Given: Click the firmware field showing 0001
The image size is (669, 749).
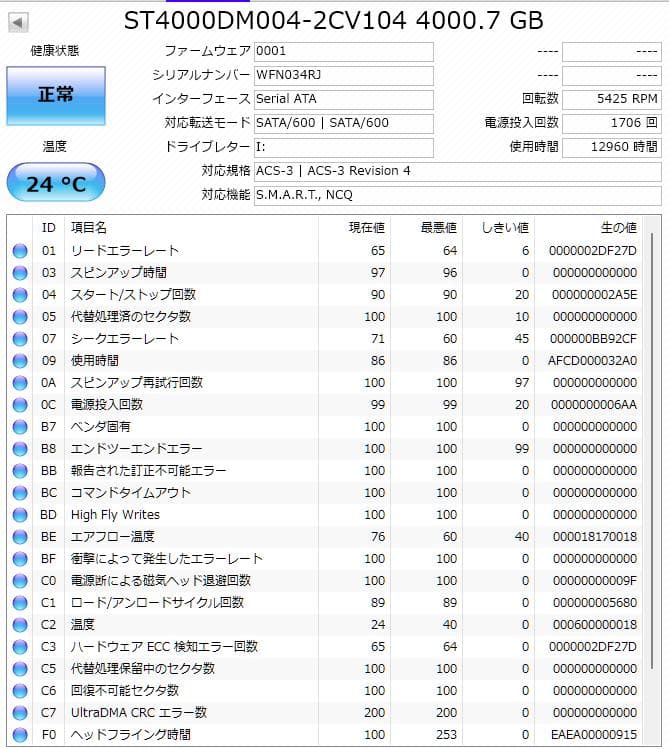Looking at the screenshot, I should tap(344, 52).
